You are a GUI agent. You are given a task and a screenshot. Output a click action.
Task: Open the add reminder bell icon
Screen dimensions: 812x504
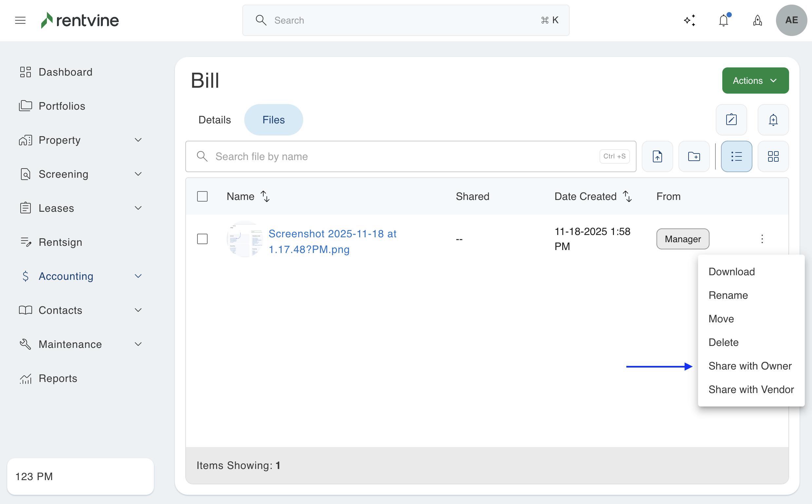pos(773,120)
